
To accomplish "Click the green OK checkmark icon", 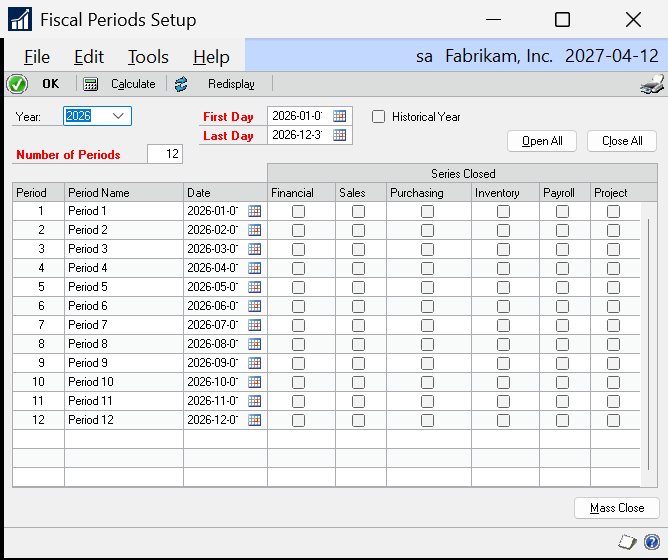I will pyautogui.click(x=16, y=84).
